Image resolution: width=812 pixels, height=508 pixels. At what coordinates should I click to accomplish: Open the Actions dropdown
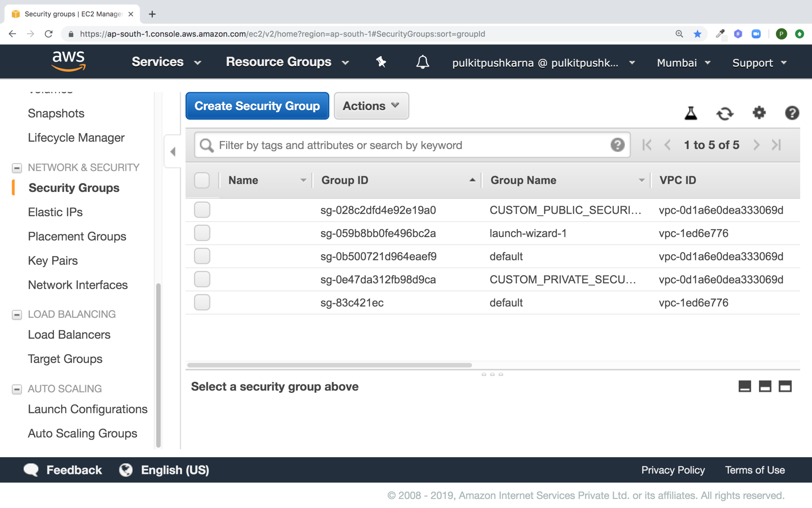pyautogui.click(x=371, y=106)
